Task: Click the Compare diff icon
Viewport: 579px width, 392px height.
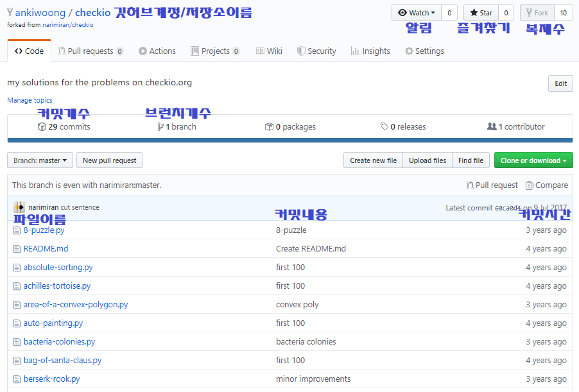Action: coord(529,185)
